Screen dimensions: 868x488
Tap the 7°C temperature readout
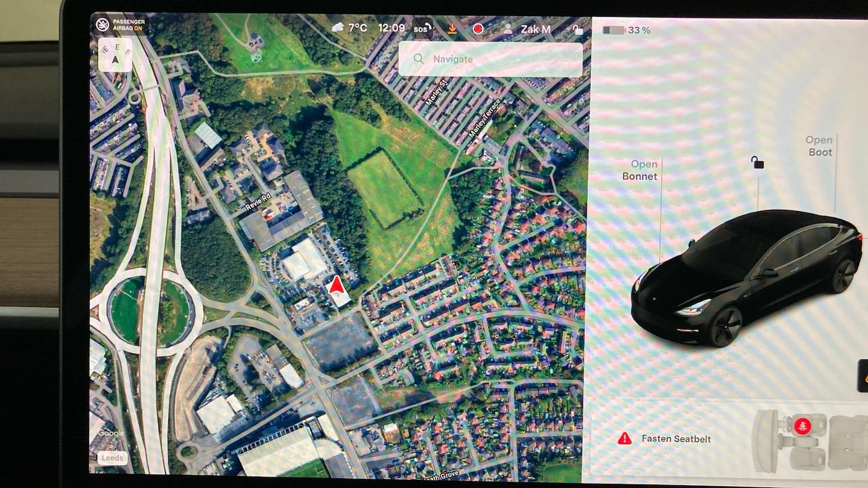point(358,28)
